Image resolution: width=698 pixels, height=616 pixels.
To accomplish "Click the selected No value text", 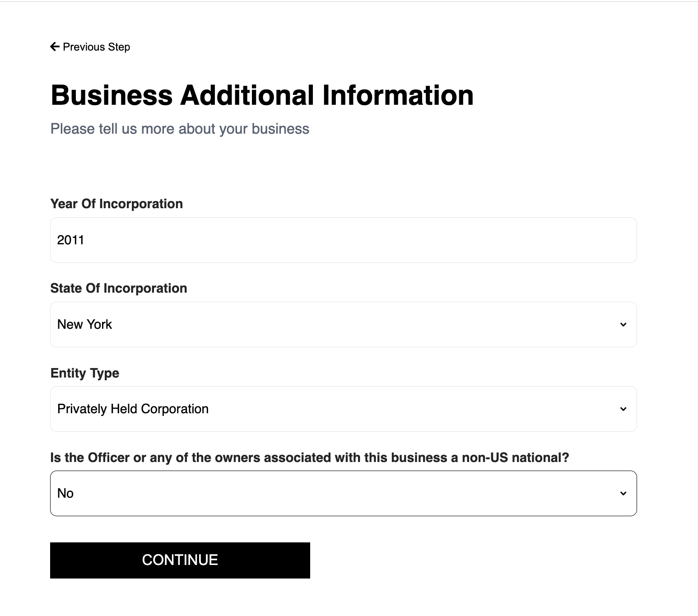I will [x=65, y=493].
